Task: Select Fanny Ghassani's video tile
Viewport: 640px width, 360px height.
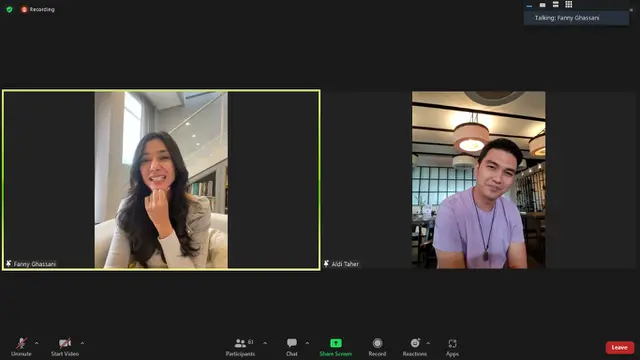Action: (161, 180)
